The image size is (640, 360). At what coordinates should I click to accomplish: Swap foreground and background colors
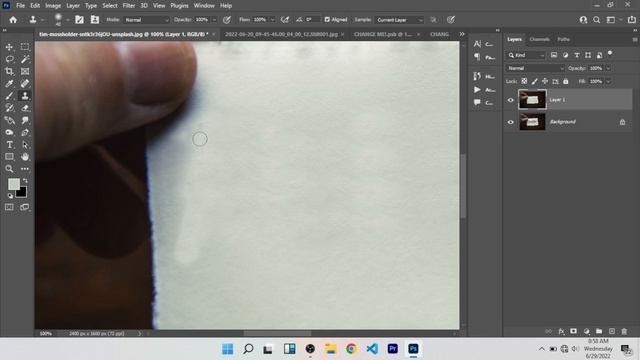pyautogui.click(x=25, y=180)
